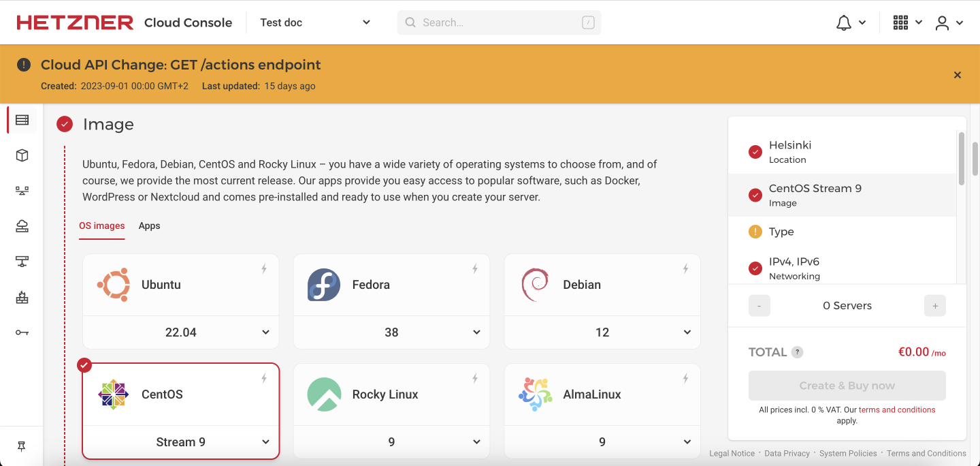Image resolution: width=980 pixels, height=466 pixels.
Task: Click the Cloud API Change banner title
Action: point(181,65)
